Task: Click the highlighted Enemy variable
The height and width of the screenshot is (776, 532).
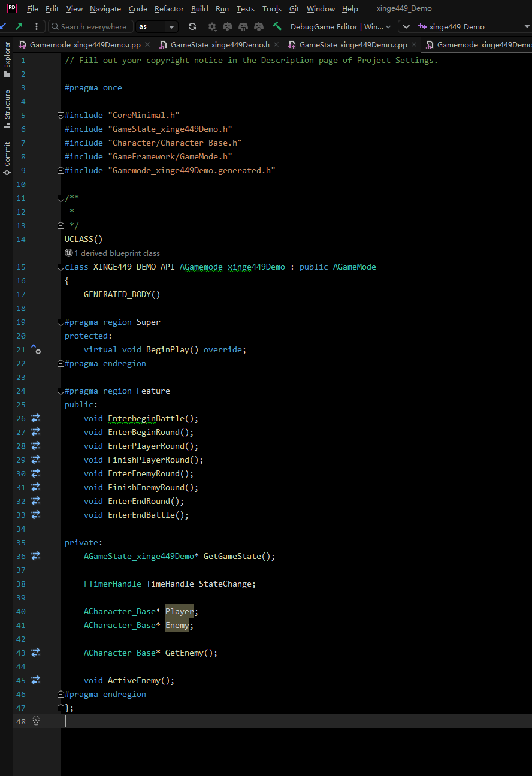Action: [x=177, y=625]
